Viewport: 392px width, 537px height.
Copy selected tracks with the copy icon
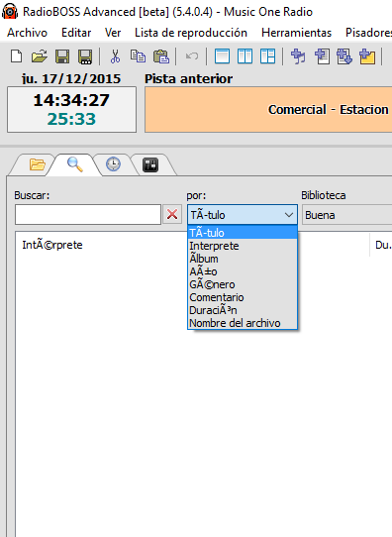click(138, 56)
